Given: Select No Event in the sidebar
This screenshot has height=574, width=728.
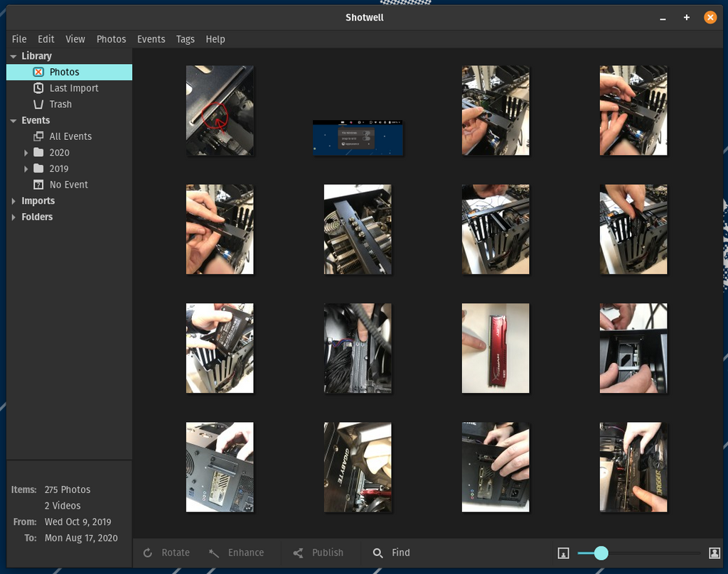Looking at the screenshot, I should pos(68,185).
